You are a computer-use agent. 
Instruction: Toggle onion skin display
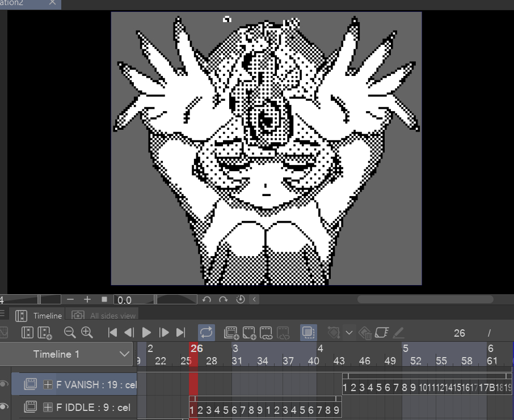(309, 333)
